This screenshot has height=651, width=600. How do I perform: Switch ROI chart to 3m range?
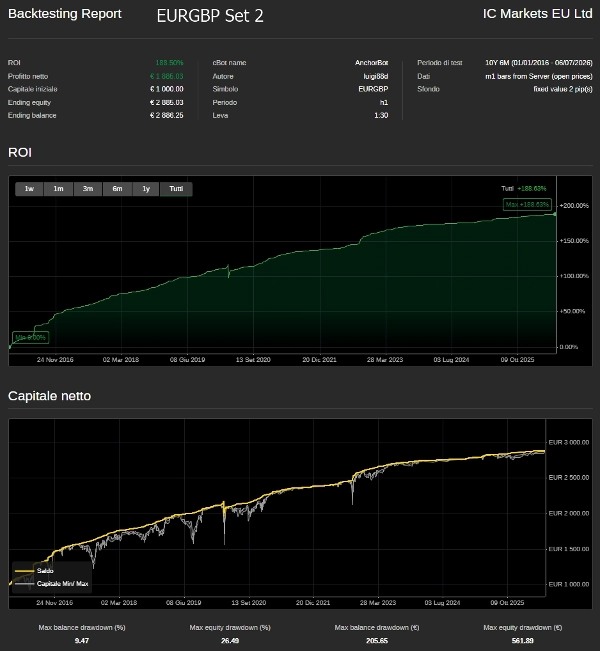88,189
